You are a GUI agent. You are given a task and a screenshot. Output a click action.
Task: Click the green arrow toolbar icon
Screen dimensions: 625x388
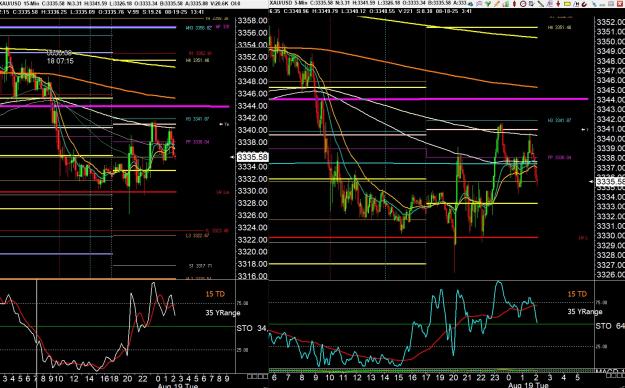488,4
